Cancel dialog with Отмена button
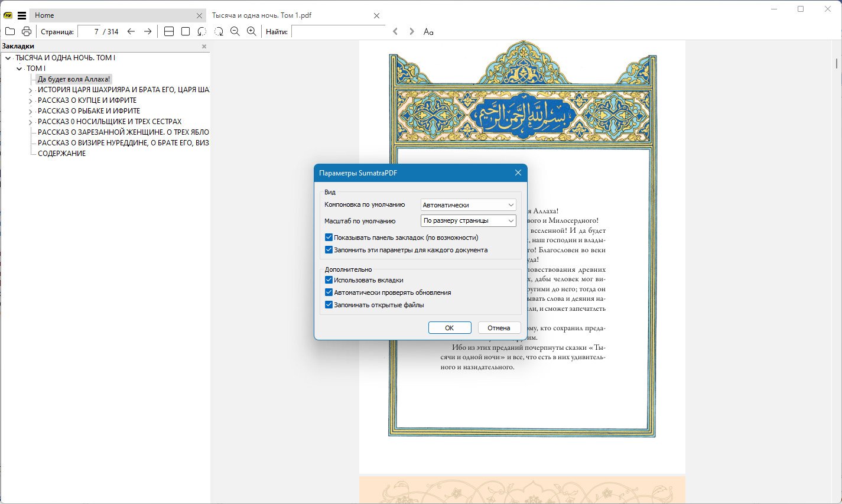This screenshot has width=842, height=504. pyautogui.click(x=499, y=328)
